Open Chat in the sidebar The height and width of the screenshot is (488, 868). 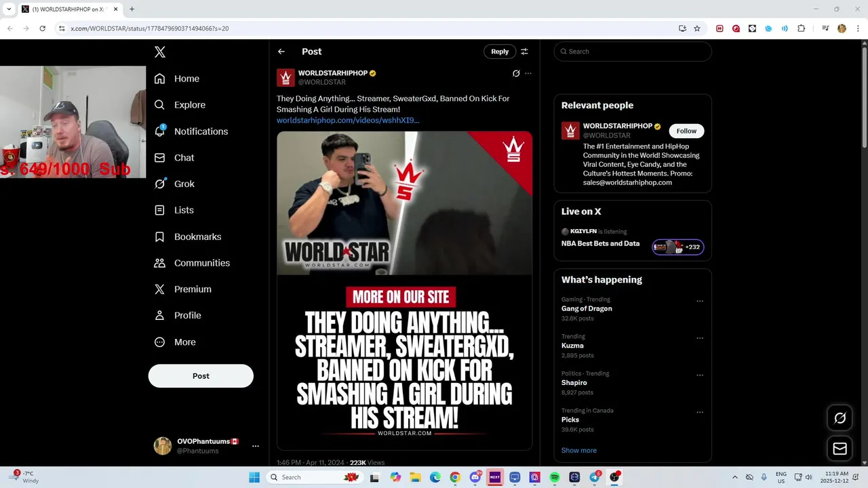174,157
